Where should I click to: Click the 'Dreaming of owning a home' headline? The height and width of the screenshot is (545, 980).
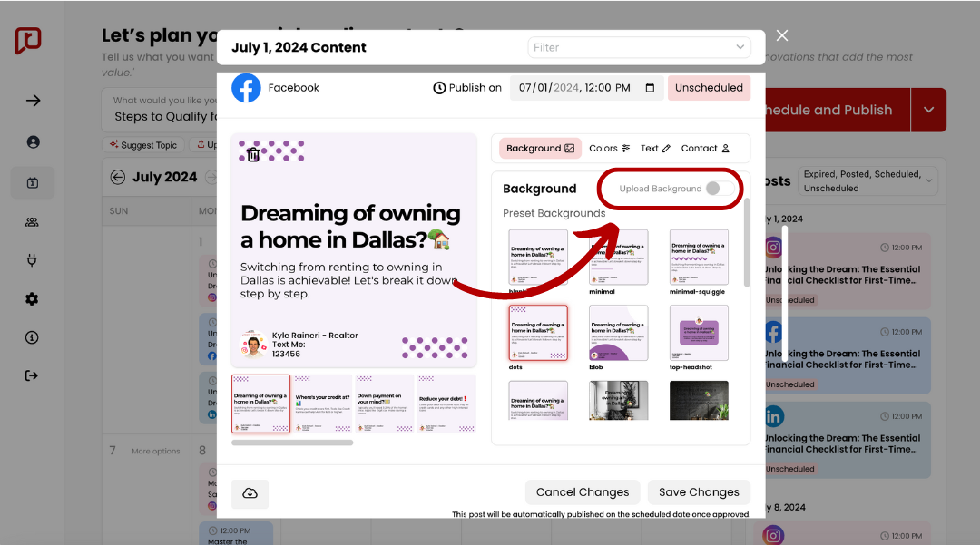[x=350, y=226]
